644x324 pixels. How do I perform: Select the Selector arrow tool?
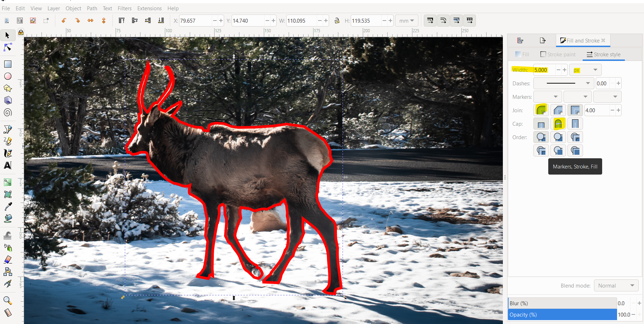[x=7, y=35]
